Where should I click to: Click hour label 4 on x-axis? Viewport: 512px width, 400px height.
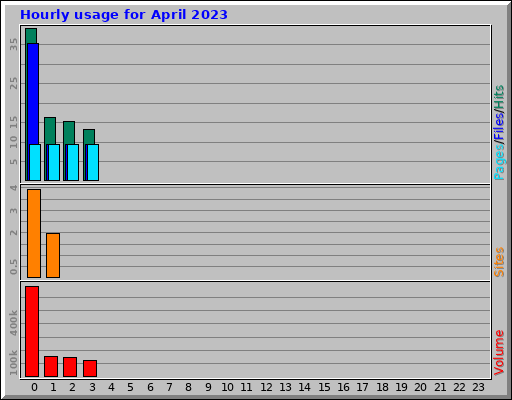point(111,387)
